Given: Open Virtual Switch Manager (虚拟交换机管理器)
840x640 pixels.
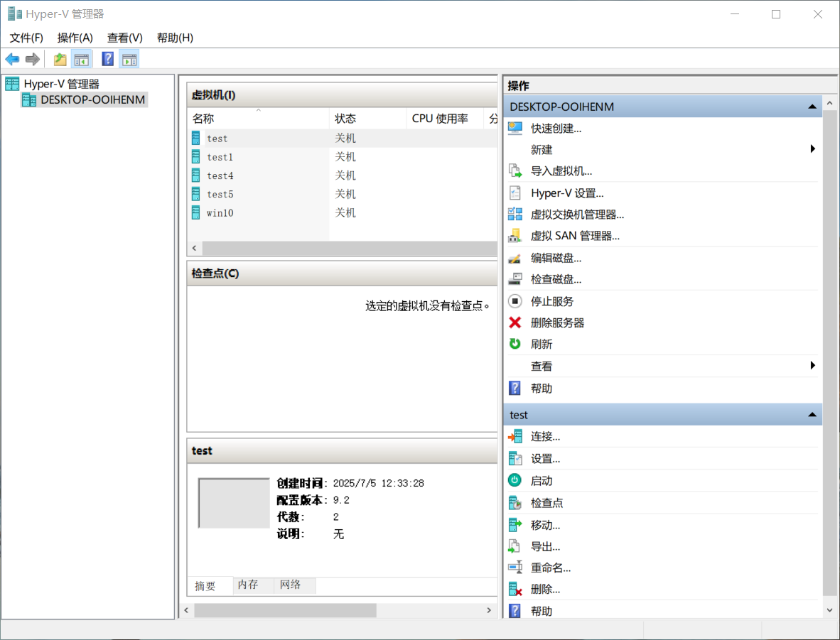Looking at the screenshot, I should 577,215.
